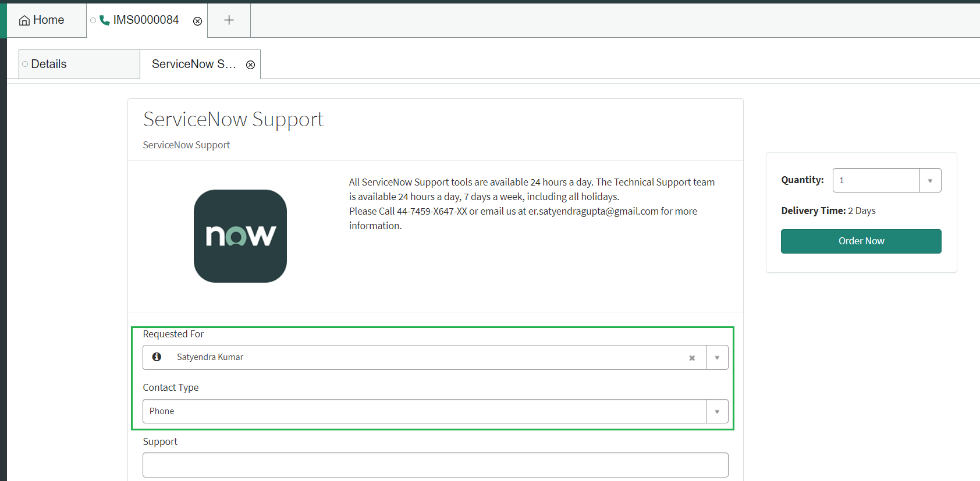This screenshot has height=481, width=980.
Task: Expand the Contact Type dropdown arrow
Action: [x=717, y=412]
